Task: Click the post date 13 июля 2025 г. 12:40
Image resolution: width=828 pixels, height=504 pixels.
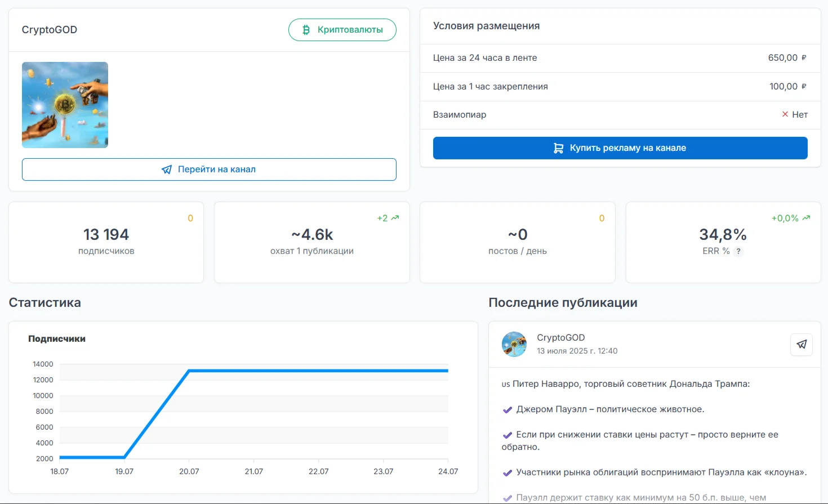Action: tap(577, 351)
